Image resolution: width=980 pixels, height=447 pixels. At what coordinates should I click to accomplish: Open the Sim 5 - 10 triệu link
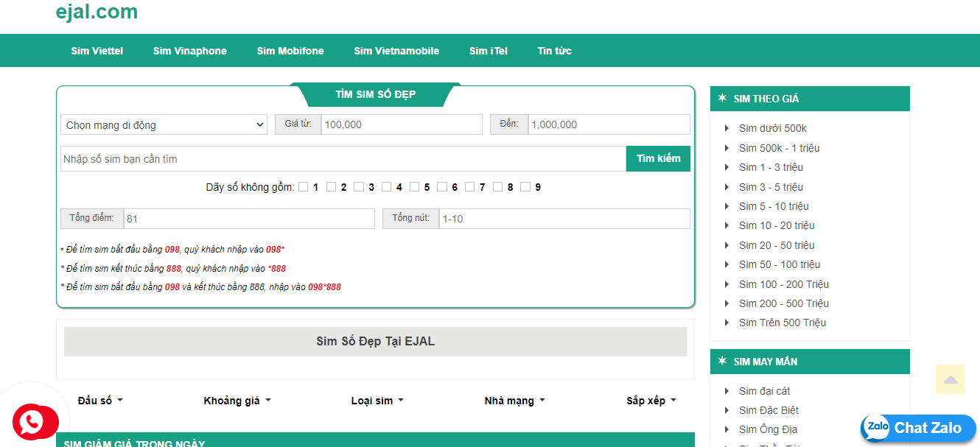point(774,206)
